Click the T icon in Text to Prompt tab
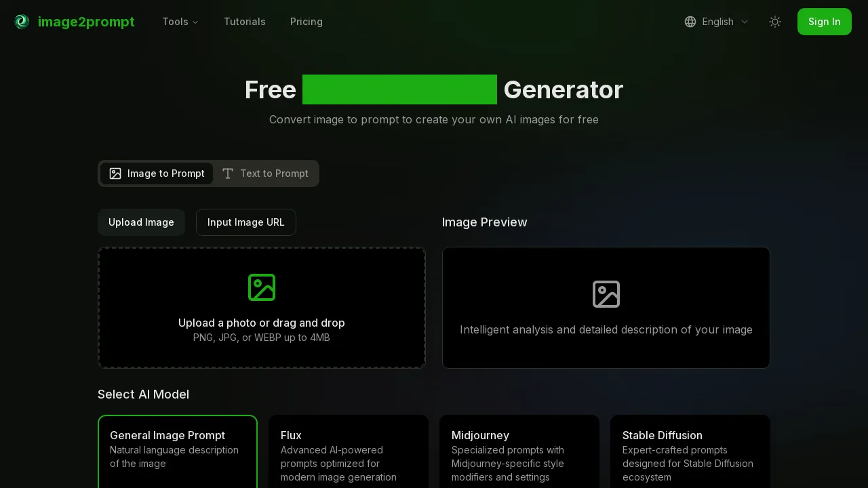The image size is (868, 488). point(228,174)
